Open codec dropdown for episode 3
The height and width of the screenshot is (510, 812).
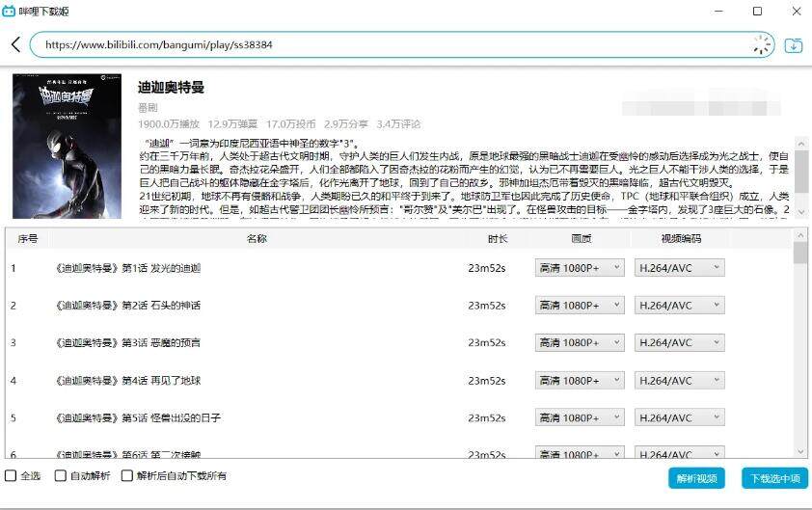coord(680,342)
